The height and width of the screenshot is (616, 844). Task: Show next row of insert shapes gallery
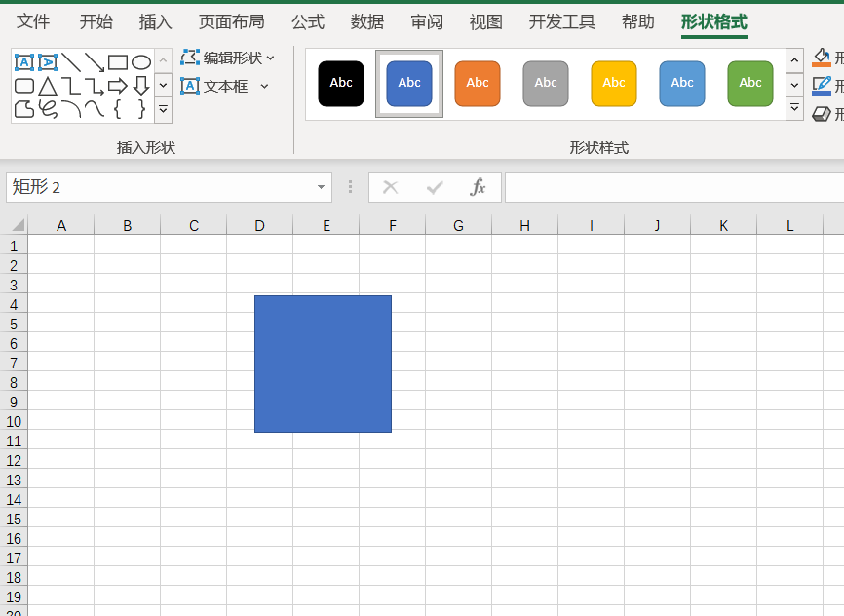tap(163, 85)
